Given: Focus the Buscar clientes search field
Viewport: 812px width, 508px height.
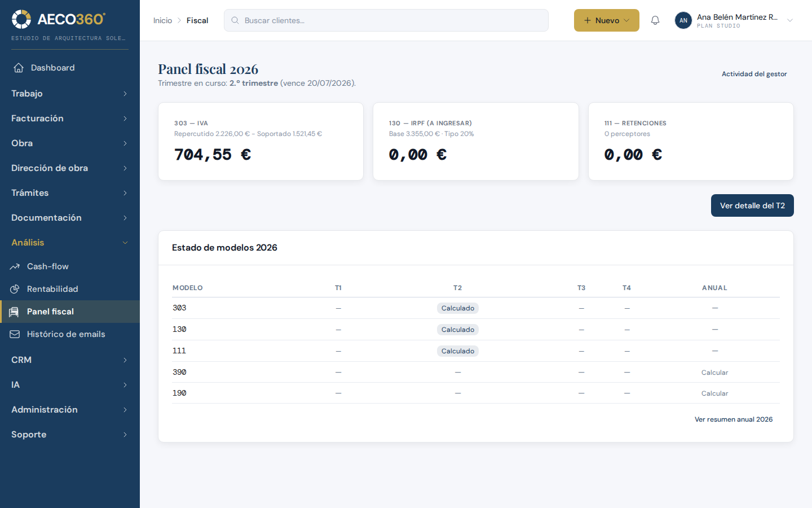Looking at the screenshot, I should pyautogui.click(x=386, y=20).
